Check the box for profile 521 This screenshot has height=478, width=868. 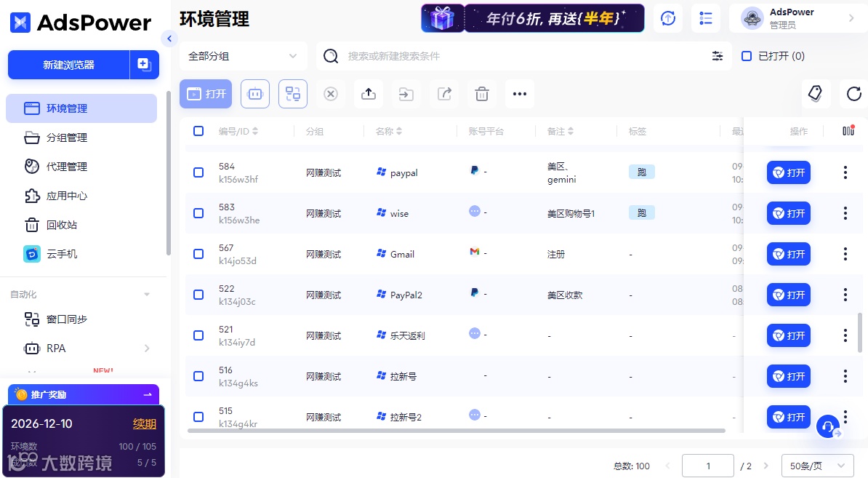[198, 335]
